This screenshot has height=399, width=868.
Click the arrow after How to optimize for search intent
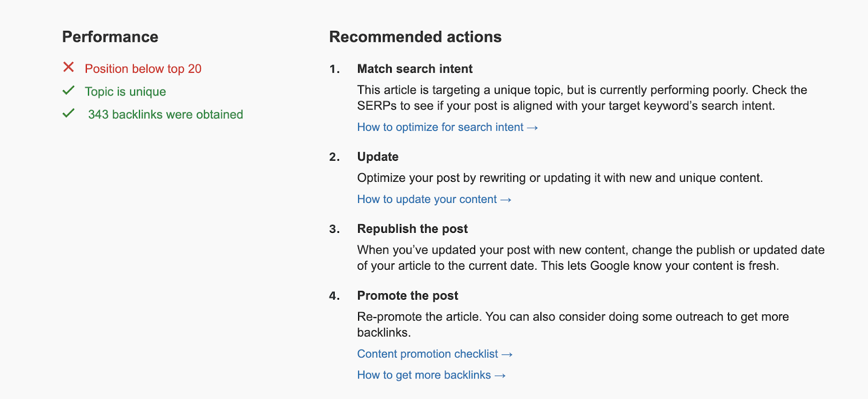click(533, 128)
